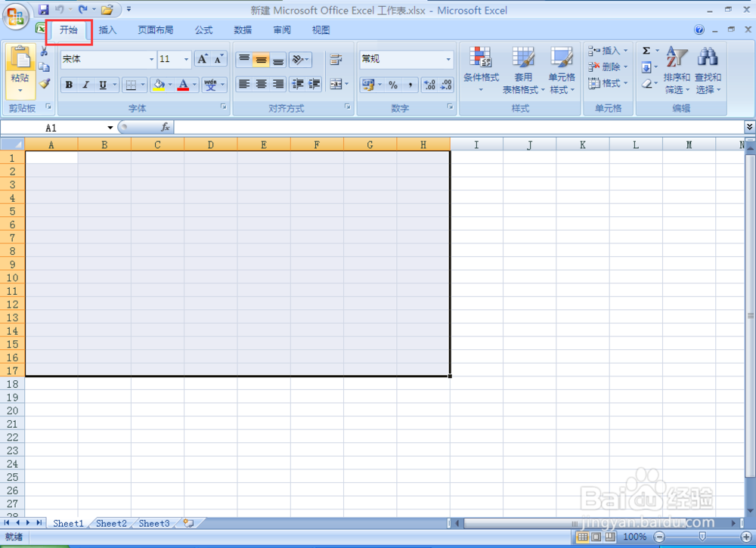Increase decimal places

(x=429, y=85)
